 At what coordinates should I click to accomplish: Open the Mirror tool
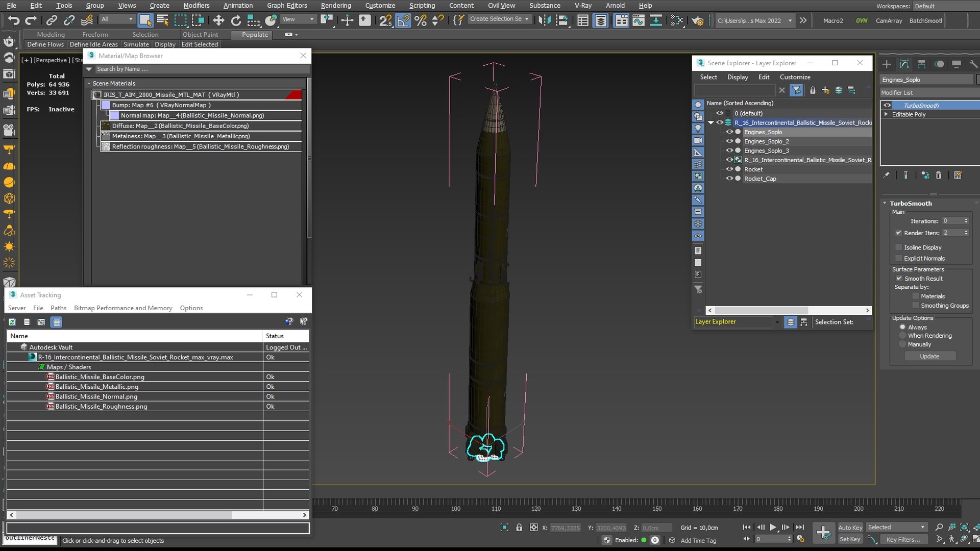(545, 20)
